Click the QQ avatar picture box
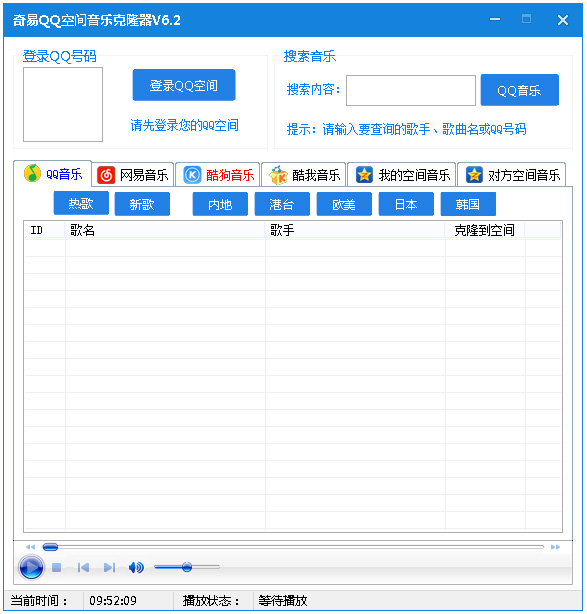 [x=63, y=105]
